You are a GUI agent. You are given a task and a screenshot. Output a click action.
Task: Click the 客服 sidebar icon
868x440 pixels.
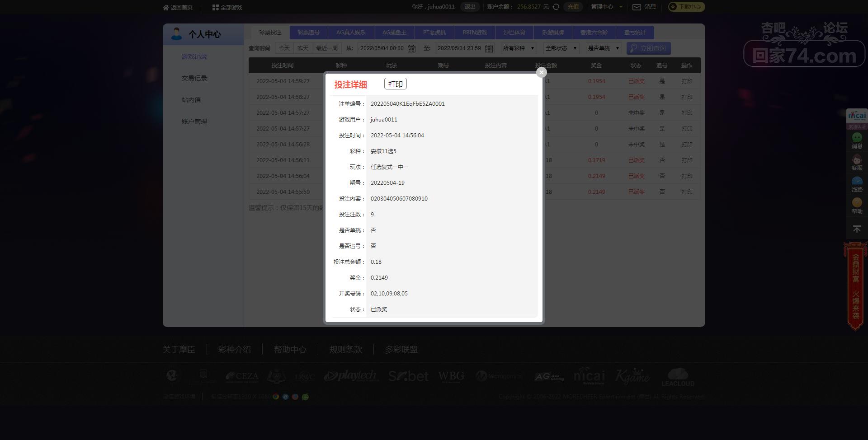point(857,163)
